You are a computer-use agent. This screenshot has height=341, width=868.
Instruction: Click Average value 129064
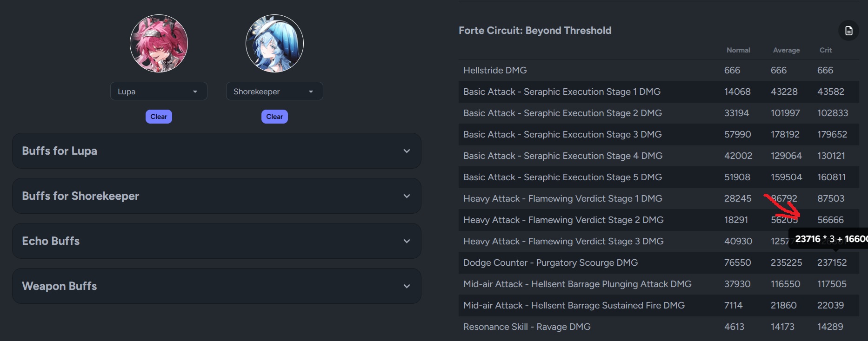(786, 156)
